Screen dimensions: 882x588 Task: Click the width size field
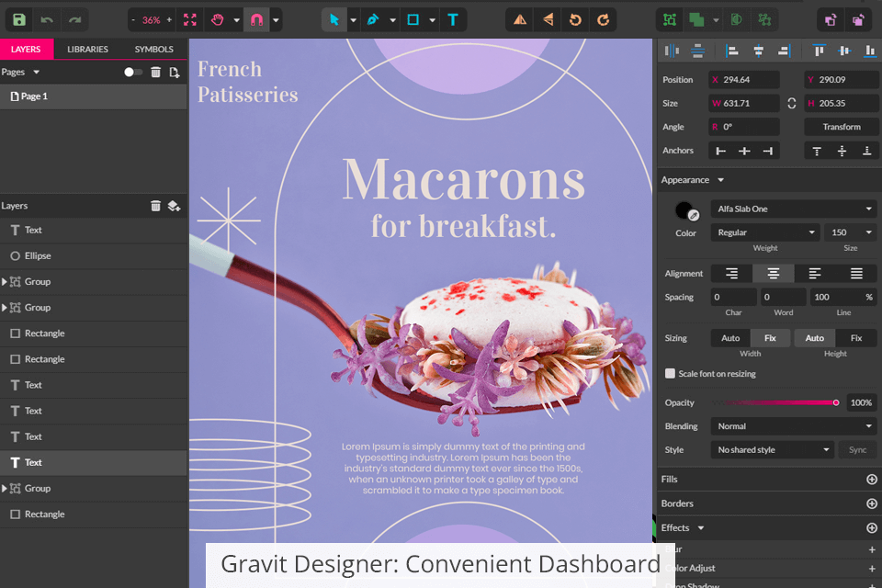pos(743,104)
